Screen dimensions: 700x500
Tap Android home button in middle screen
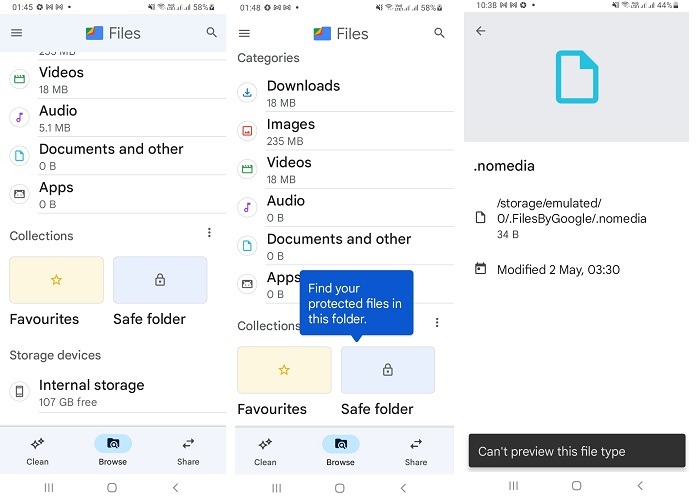tap(340, 488)
